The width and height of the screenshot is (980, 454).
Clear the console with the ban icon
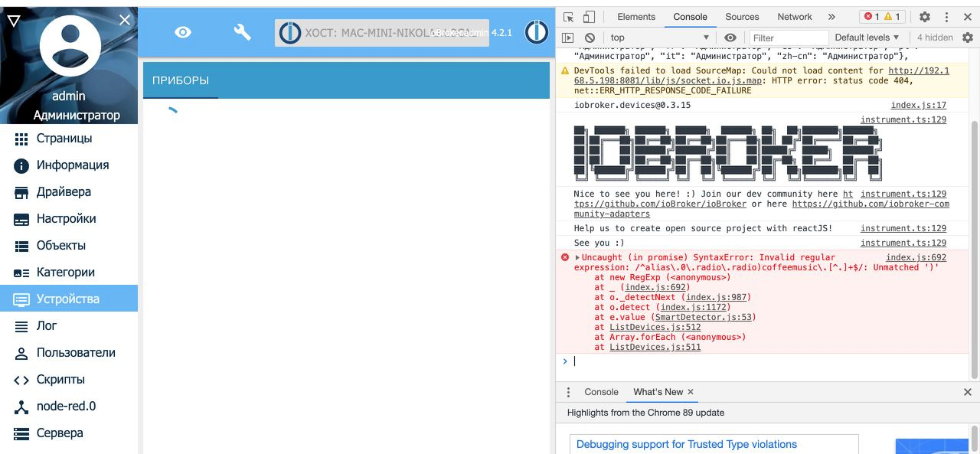(x=589, y=37)
